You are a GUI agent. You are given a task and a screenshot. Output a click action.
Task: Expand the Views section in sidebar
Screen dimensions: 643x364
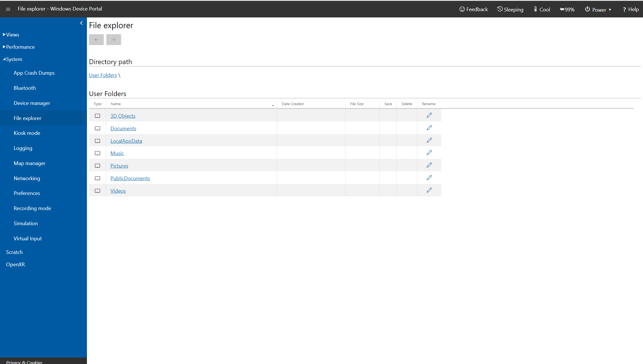(x=12, y=34)
